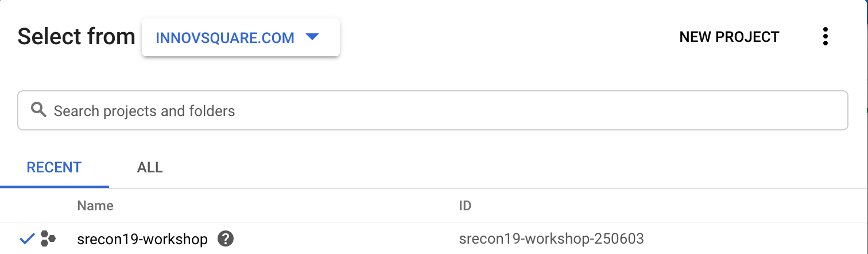Click the srecon19-workshop-250603 project ID
The width and height of the screenshot is (868, 254).
click(x=552, y=238)
